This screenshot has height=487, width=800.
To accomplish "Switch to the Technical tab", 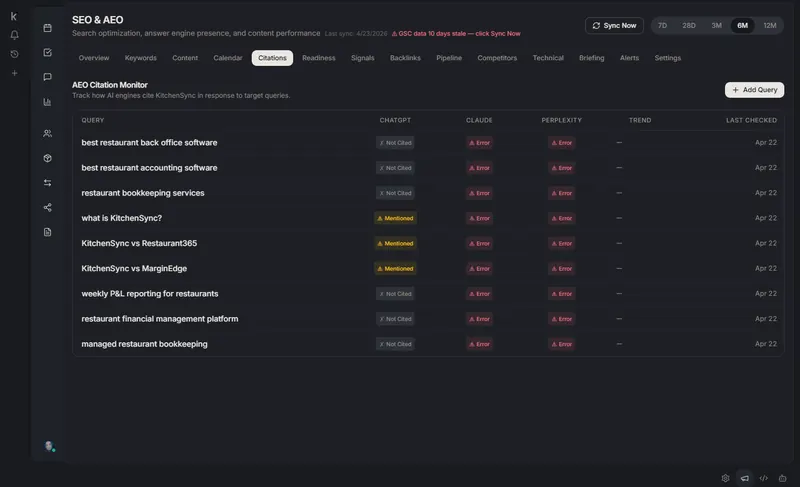I will [548, 58].
